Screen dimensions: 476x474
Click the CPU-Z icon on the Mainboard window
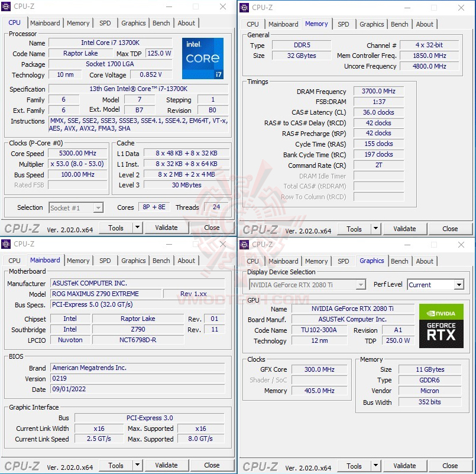[x=6, y=244]
